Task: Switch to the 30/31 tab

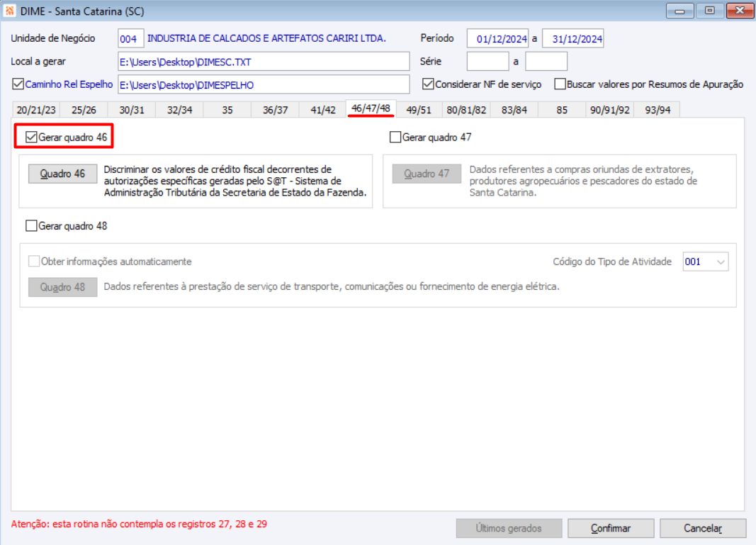Action: (132, 110)
